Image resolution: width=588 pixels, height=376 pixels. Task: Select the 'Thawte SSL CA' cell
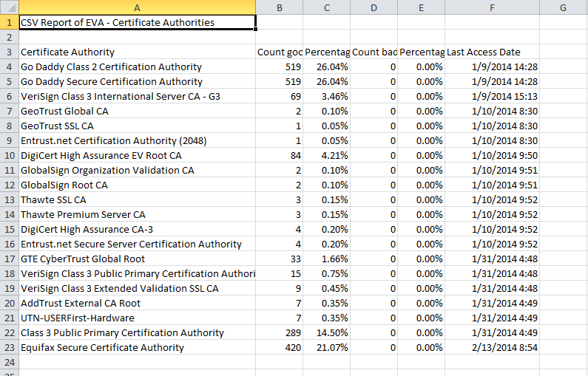click(138, 200)
